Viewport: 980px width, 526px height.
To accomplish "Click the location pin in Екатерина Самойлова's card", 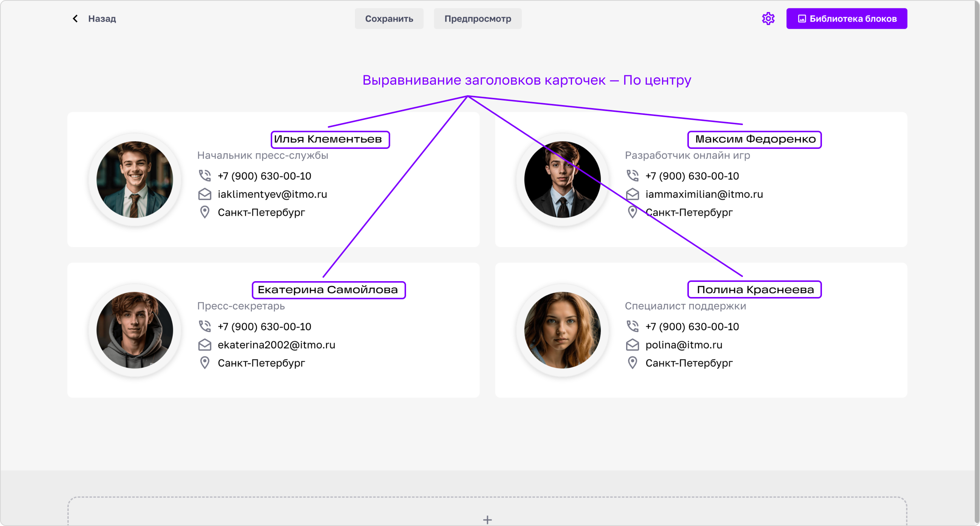I will pos(205,363).
